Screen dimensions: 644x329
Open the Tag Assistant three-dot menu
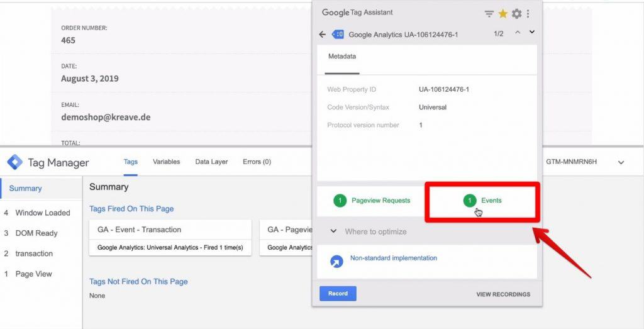pyautogui.click(x=528, y=14)
